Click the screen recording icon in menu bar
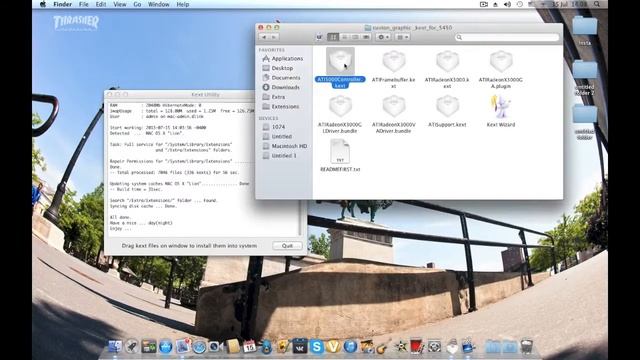The width and height of the screenshot is (640, 360). 484,4
